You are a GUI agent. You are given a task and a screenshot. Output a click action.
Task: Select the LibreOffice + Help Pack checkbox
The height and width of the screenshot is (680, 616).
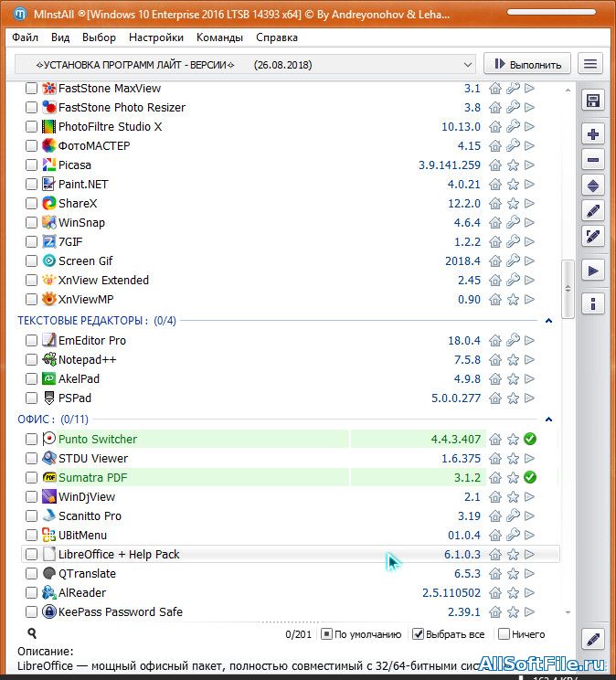[x=31, y=554]
